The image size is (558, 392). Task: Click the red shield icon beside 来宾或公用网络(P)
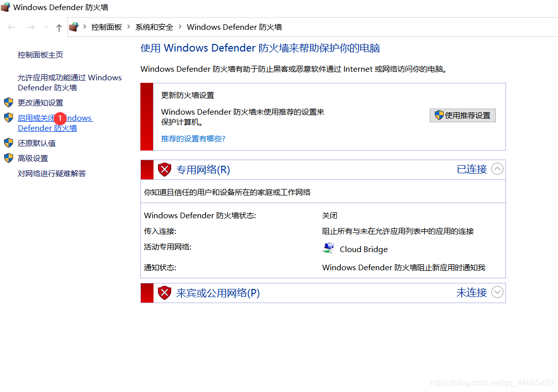tap(165, 293)
